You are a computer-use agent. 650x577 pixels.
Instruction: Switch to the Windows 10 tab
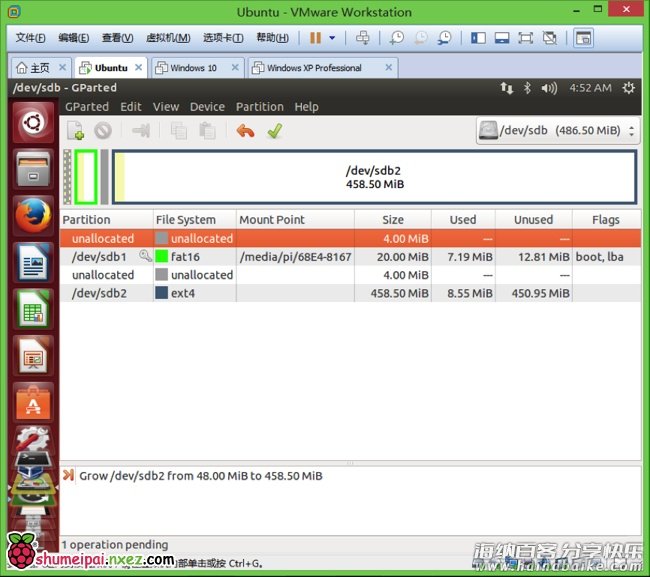tap(193, 68)
